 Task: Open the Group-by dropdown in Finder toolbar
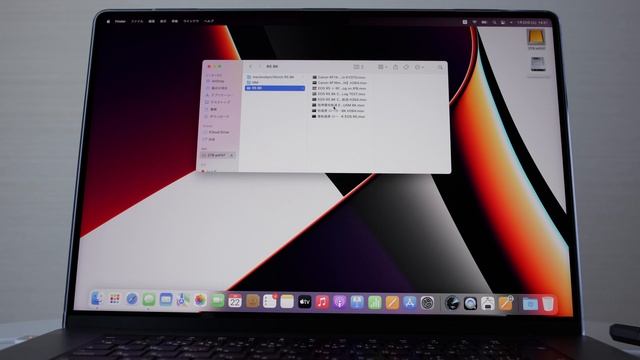(x=382, y=67)
